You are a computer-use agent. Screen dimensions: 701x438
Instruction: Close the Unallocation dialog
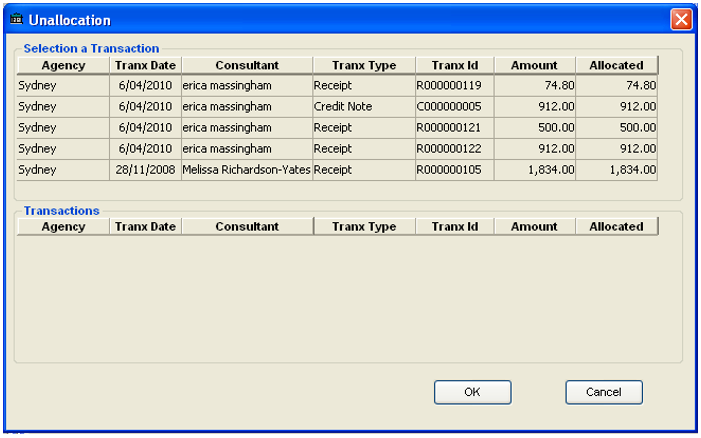coord(681,20)
